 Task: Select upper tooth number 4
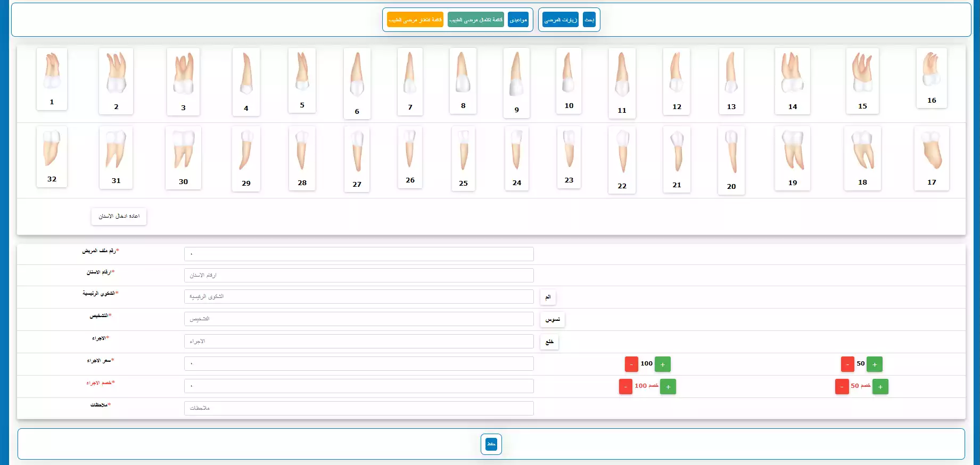(x=246, y=82)
